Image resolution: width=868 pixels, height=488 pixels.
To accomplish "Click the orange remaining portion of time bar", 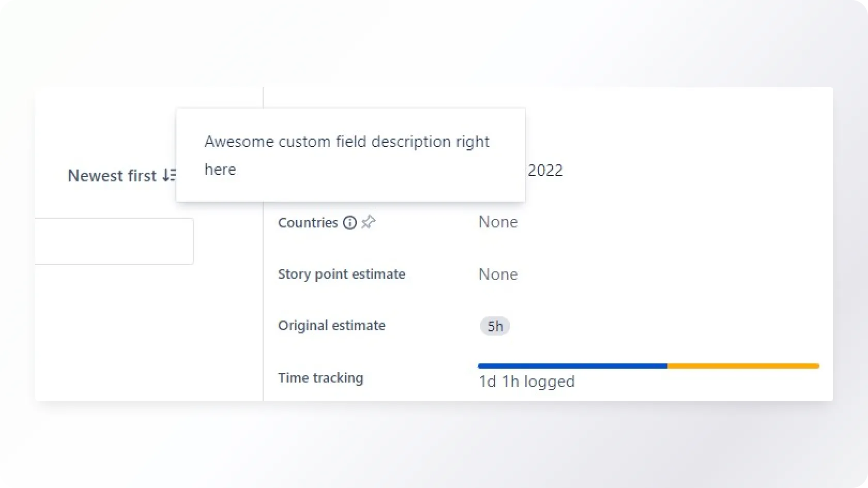I will [743, 366].
